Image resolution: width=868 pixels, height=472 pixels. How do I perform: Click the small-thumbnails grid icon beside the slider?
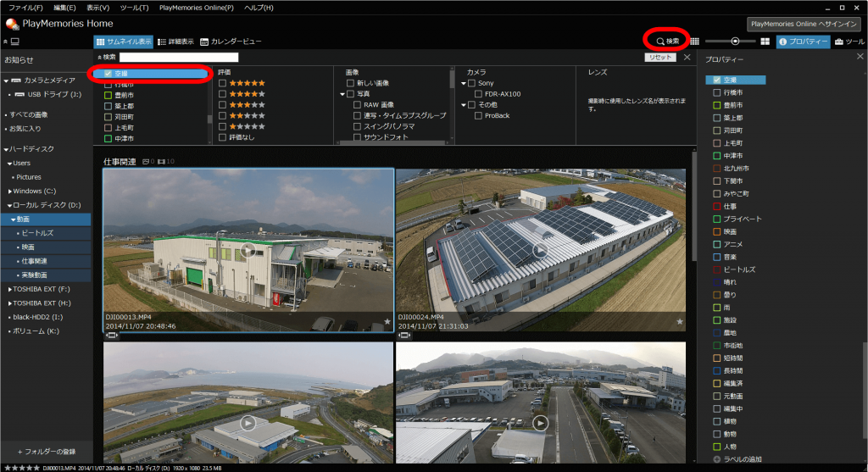coord(695,42)
